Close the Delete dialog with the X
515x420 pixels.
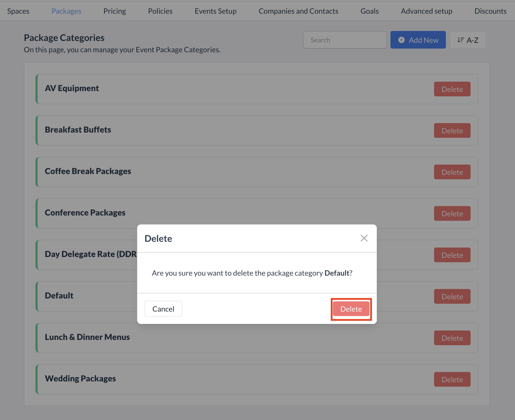(x=364, y=238)
